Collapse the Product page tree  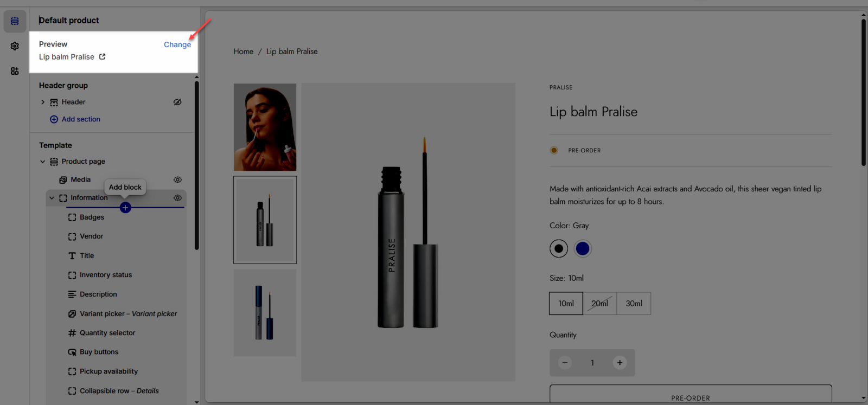click(43, 162)
